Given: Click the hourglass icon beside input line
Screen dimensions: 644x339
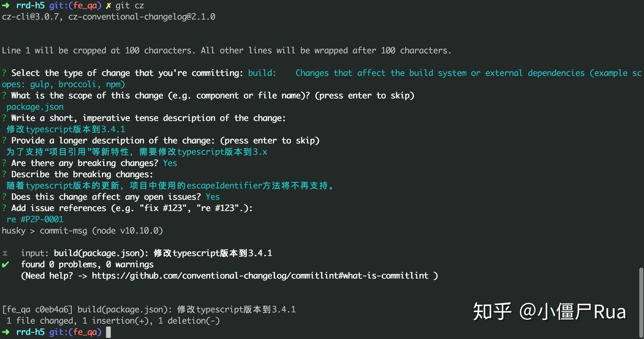Looking at the screenshot, I should (x=5, y=253).
